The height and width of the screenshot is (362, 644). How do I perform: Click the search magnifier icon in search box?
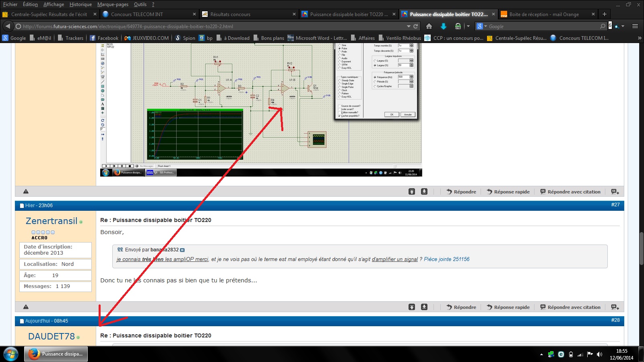click(603, 26)
